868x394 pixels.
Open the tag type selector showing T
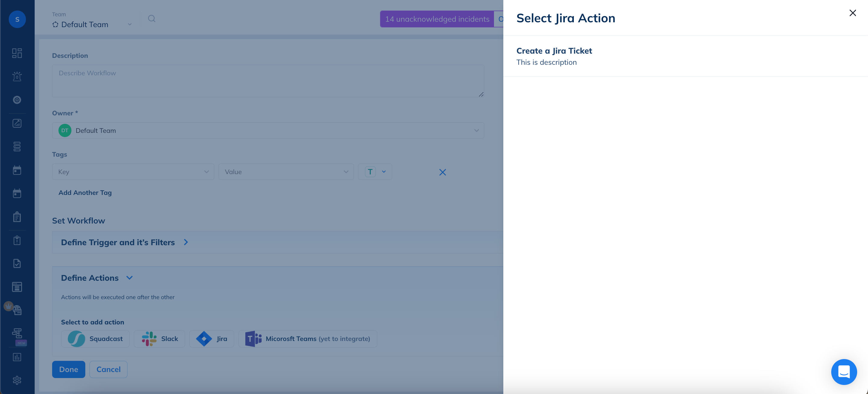[375, 172]
